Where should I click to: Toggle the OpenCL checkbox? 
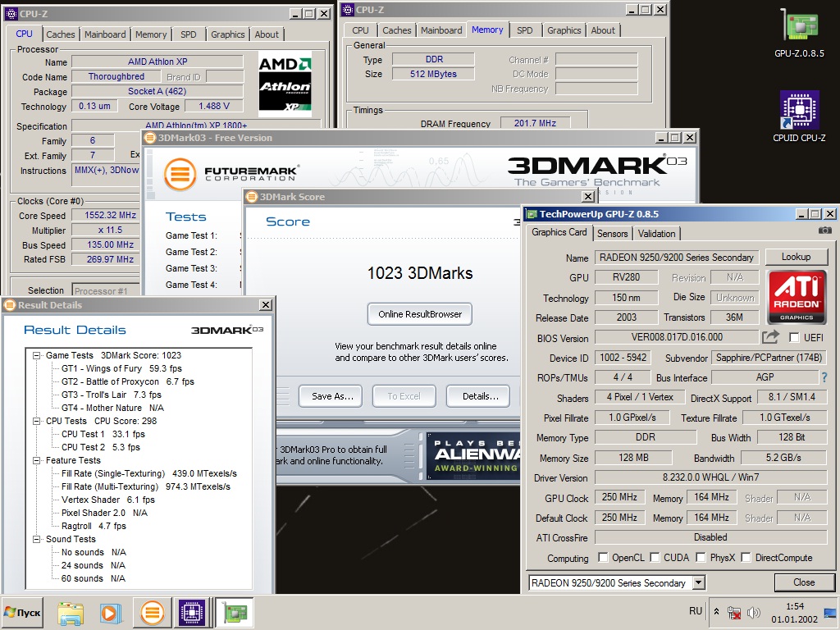603,557
